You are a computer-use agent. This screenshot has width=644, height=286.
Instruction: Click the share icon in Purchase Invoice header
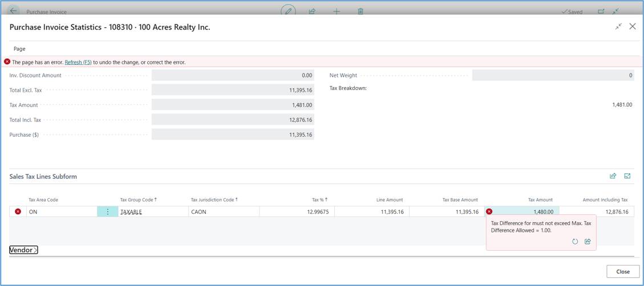(x=312, y=11)
